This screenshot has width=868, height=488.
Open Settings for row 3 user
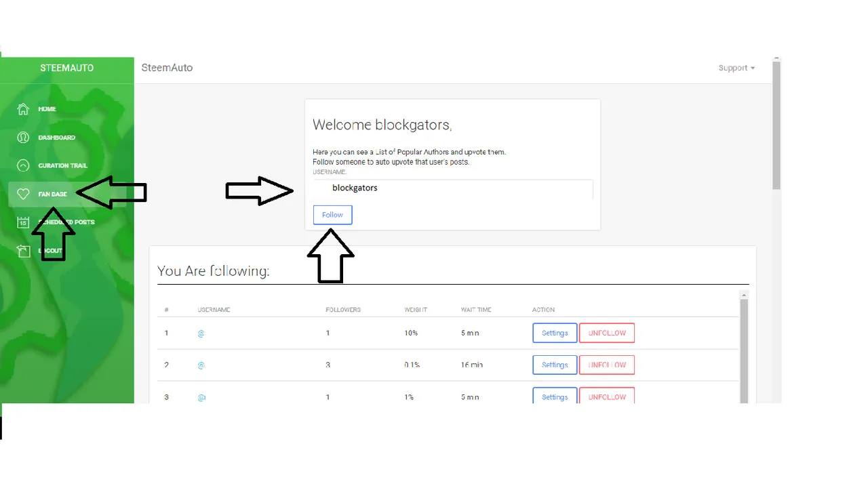coord(555,396)
